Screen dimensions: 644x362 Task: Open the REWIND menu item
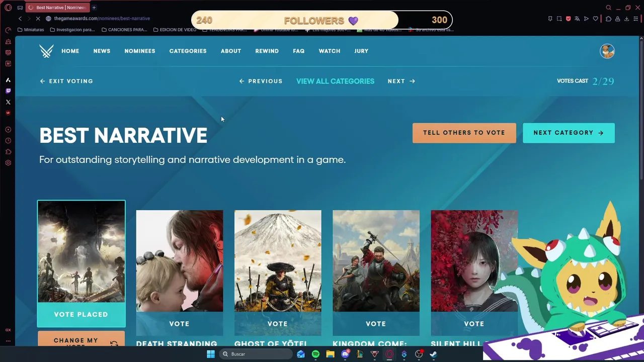pos(267,51)
